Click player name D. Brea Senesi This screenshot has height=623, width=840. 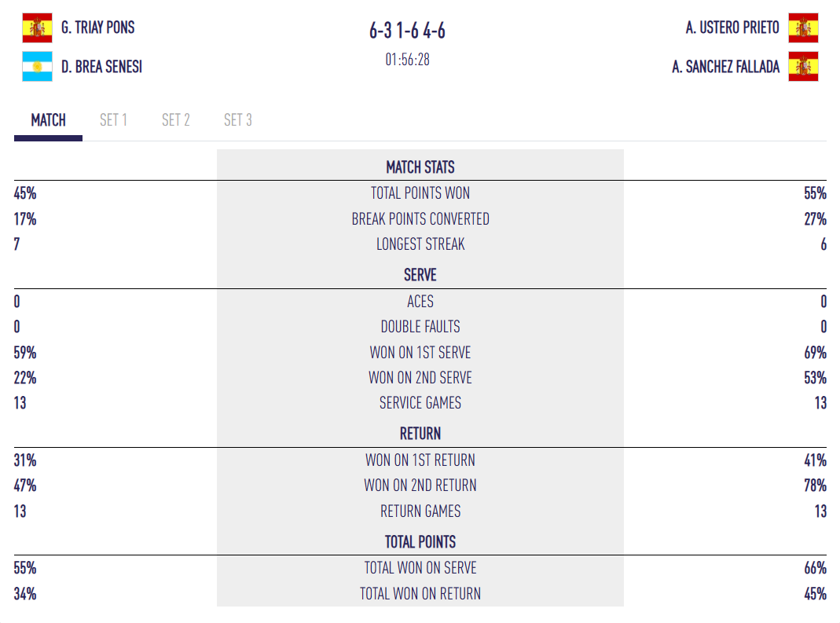coord(102,67)
